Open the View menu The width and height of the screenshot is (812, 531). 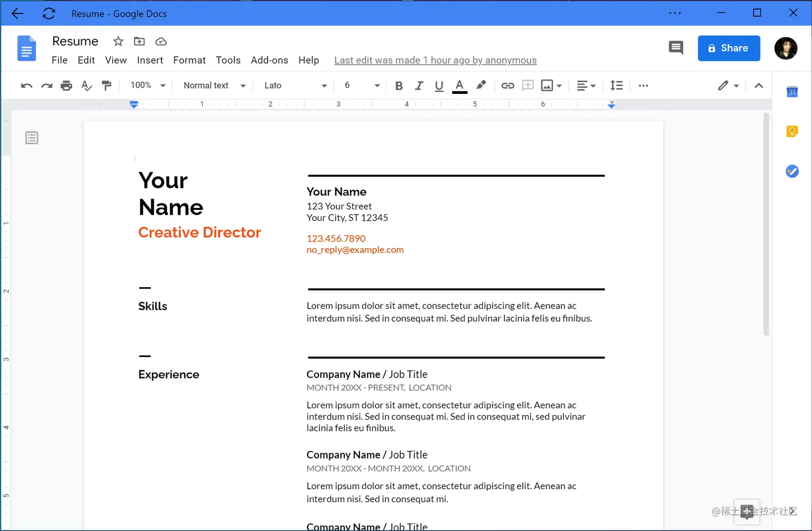click(116, 60)
